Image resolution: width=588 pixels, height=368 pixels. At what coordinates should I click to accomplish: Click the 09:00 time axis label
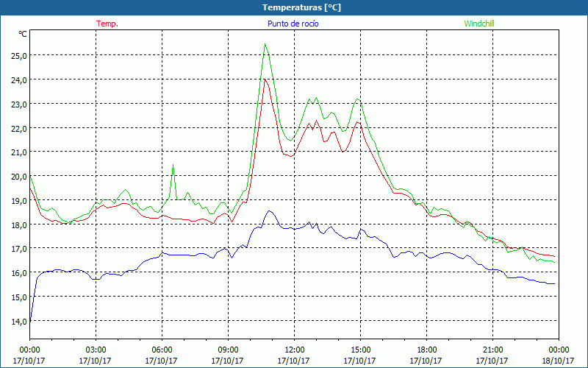click(228, 350)
